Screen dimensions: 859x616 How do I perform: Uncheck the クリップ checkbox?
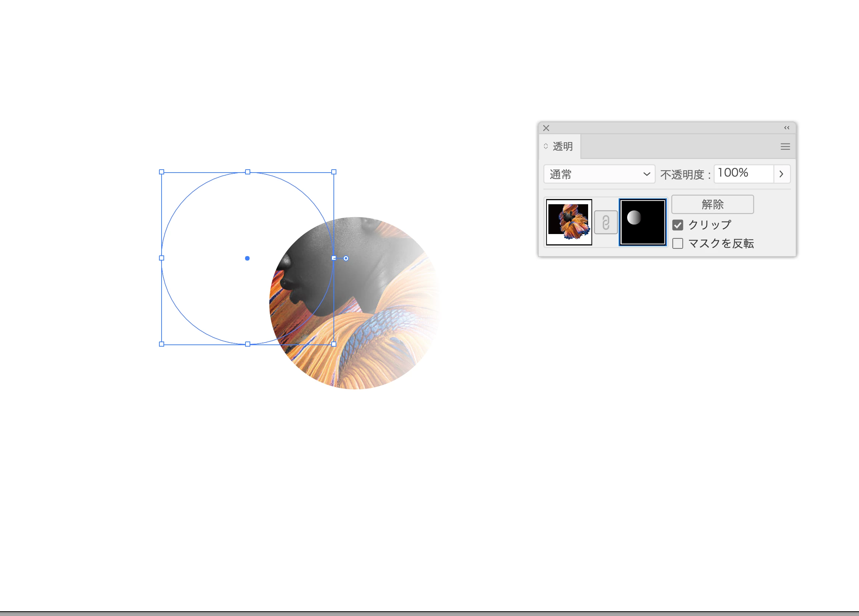678,225
